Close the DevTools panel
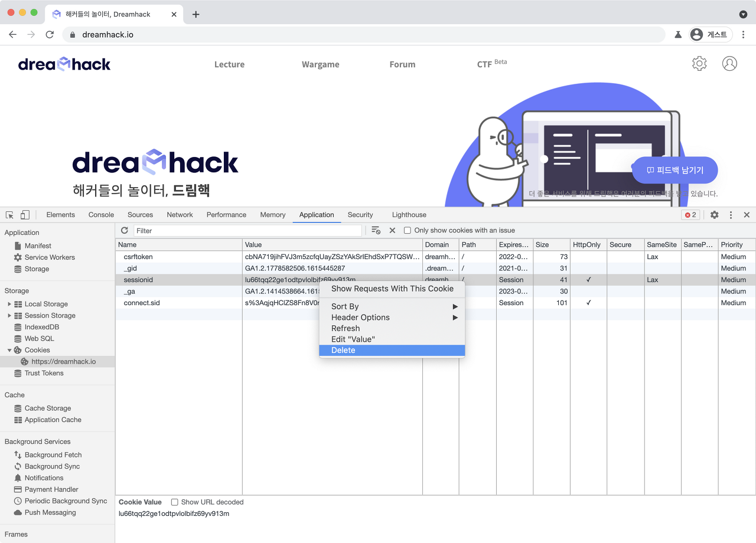This screenshot has height=543, width=756. 747,215
